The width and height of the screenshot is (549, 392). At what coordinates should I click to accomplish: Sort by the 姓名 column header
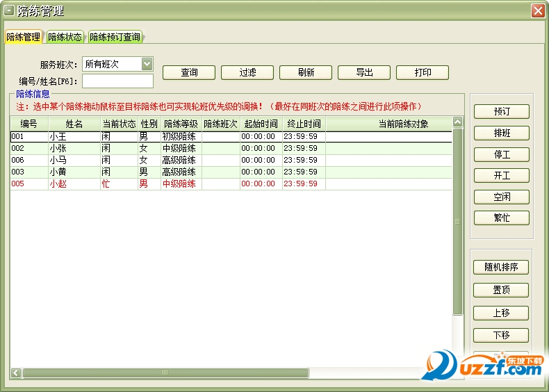pyautogui.click(x=74, y=124)
